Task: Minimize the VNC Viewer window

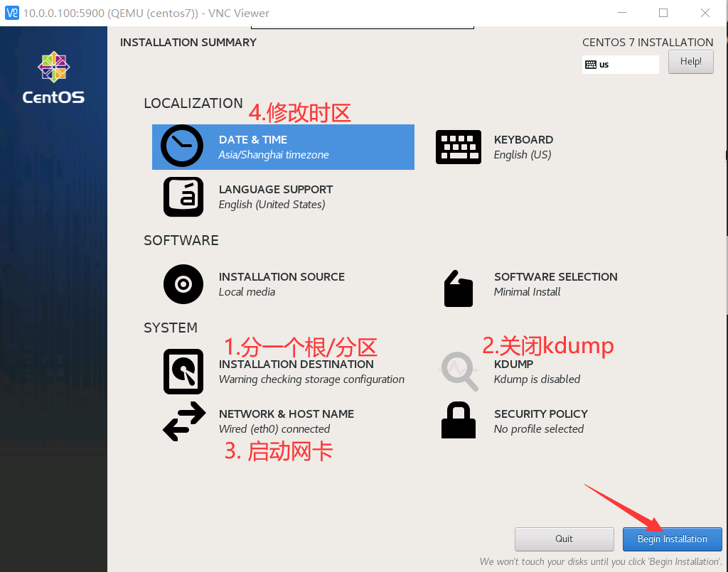Action: pyautogui.click(x=622, y=13)
